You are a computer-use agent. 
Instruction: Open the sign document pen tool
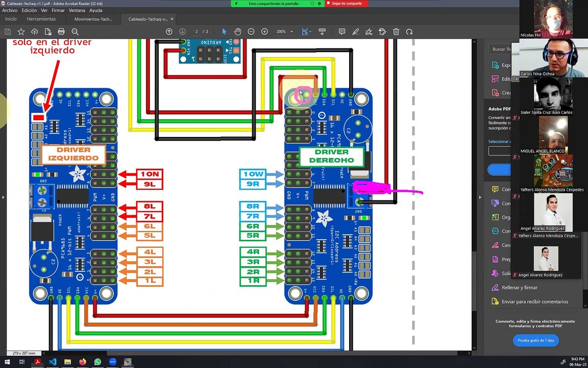point(369,32)
